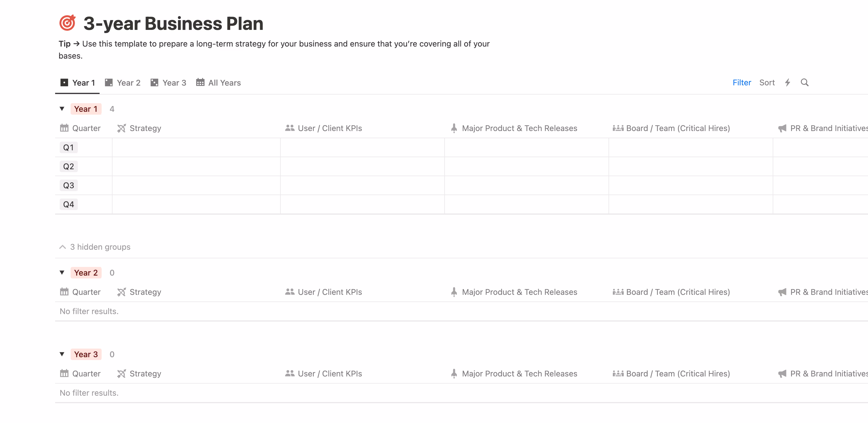868x423 pixels.
Task: Collapse the Year 1 group
Action: (62, 109)
